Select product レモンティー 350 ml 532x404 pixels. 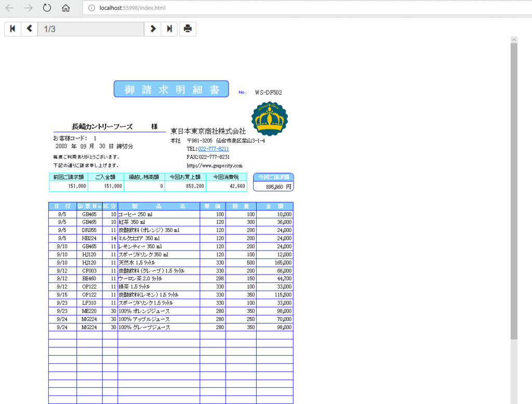[x=140, y=246]
